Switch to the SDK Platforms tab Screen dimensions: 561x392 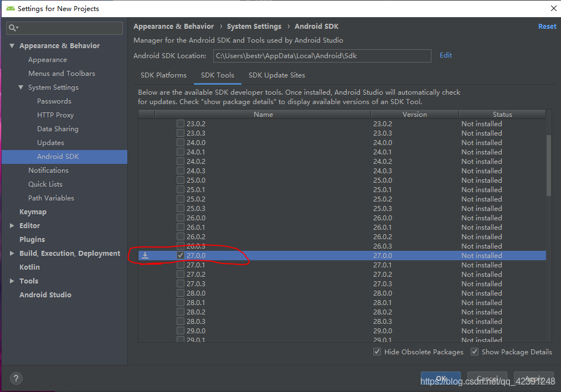tap(164, 75)
